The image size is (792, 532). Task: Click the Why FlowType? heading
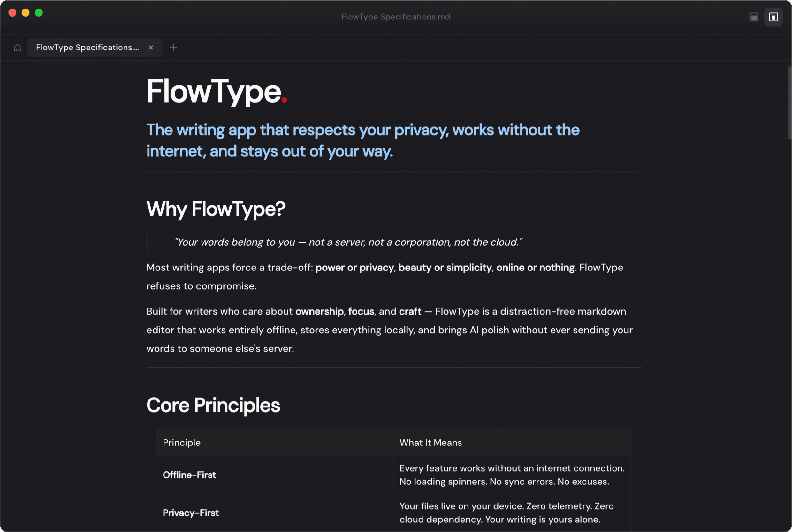click(x=216, y=209)
